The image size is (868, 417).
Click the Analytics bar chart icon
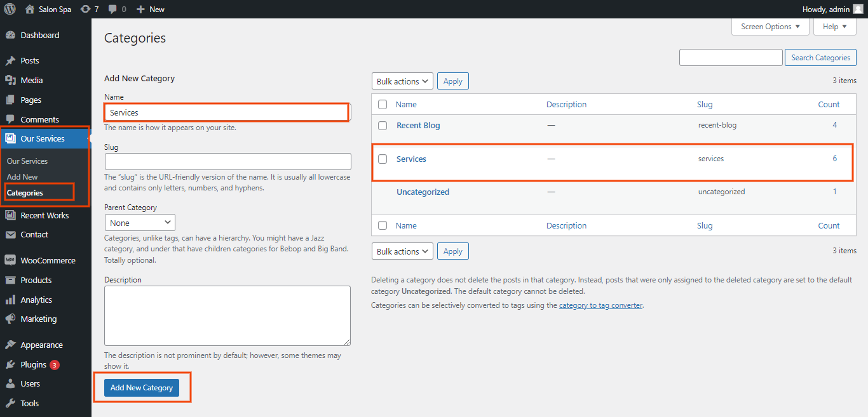[x=10, y=300]
